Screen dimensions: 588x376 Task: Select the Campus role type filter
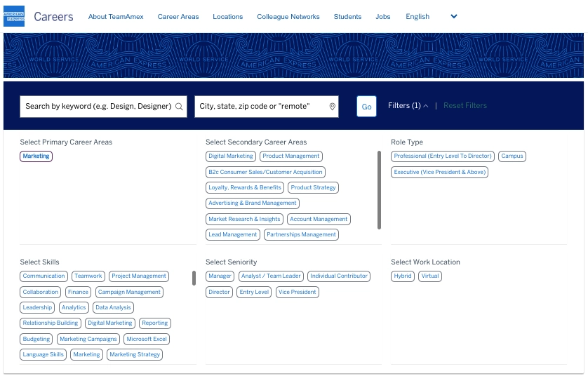coord(513,156)
